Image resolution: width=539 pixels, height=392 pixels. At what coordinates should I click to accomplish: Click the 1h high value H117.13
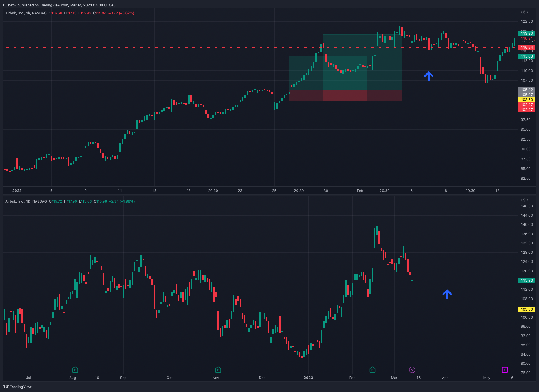70,13
